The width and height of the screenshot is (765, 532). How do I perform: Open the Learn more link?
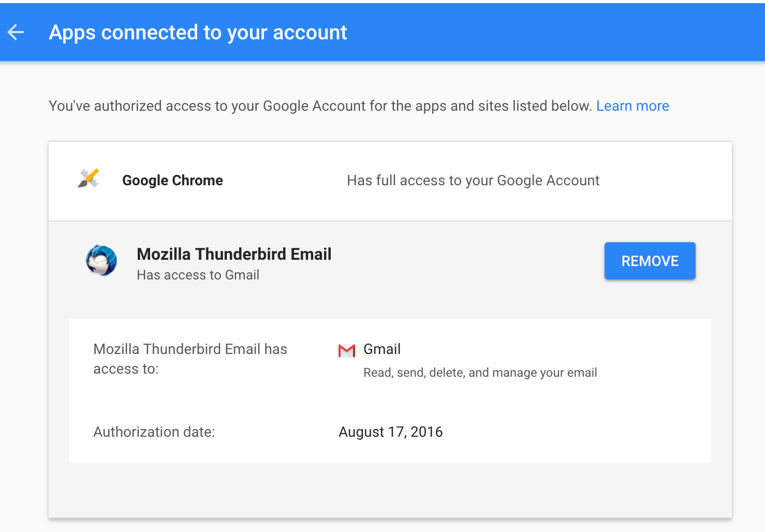pos(632,106)
